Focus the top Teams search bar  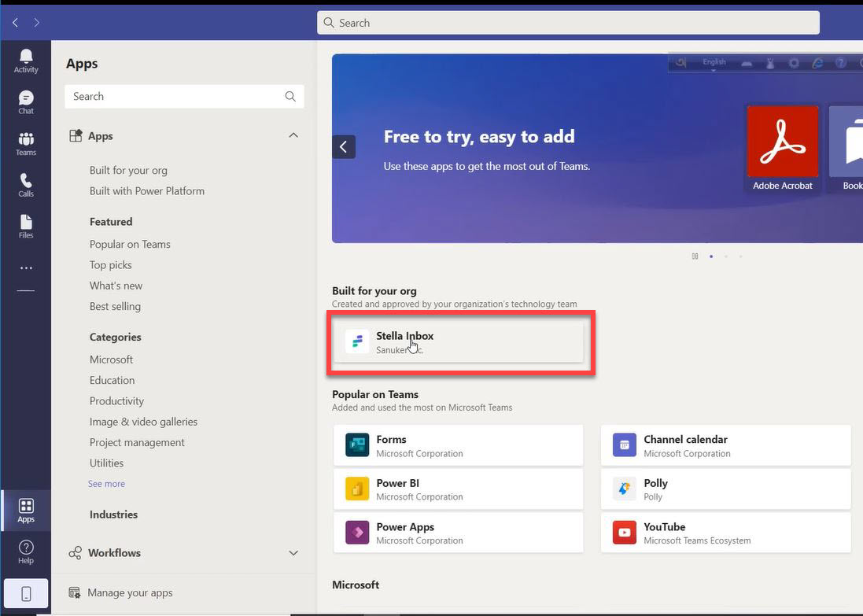(568, 23)
